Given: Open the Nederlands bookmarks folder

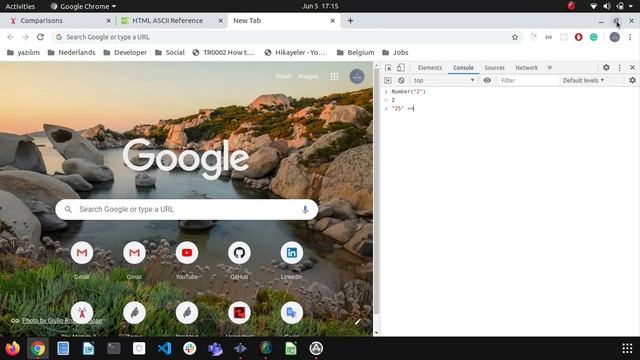Looking at the screenshot, I should tap(71, 52).
